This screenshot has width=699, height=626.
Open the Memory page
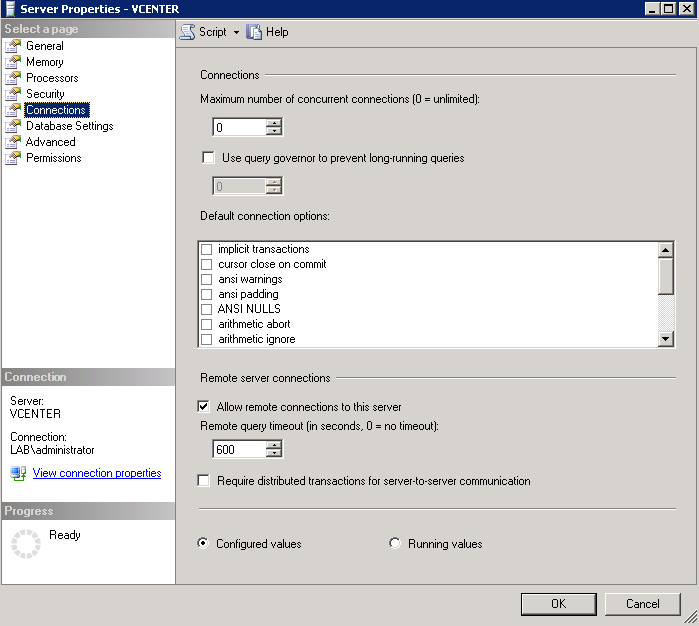tap(45, 62)
